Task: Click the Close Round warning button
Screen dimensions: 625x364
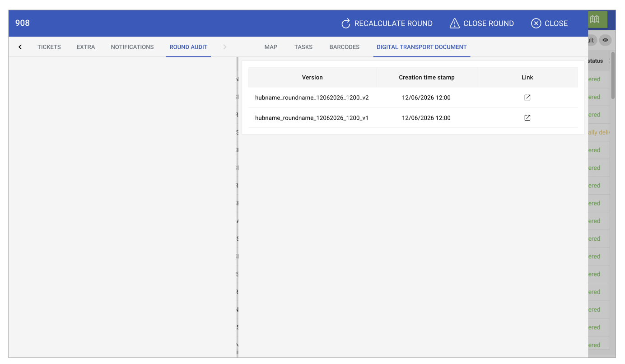Action: pyautogui.click(x=481, y=23)
